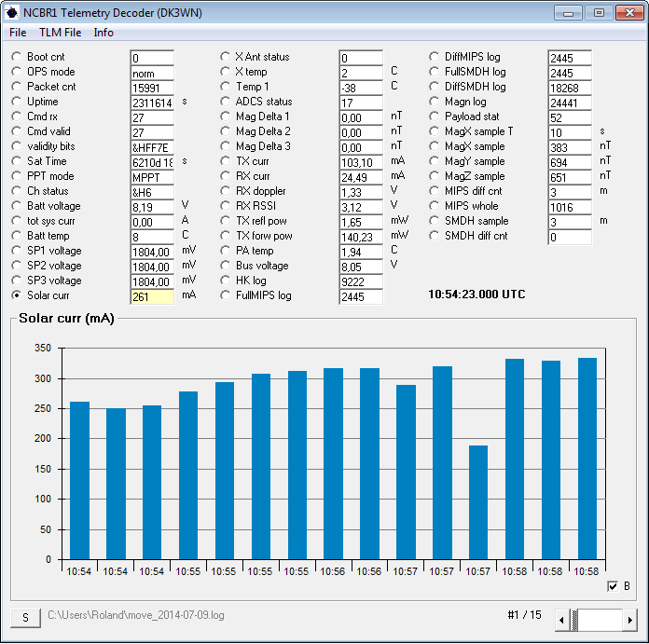Open the File menu
Viewport: 649px width, 644px height.
(x=18, y=33)
